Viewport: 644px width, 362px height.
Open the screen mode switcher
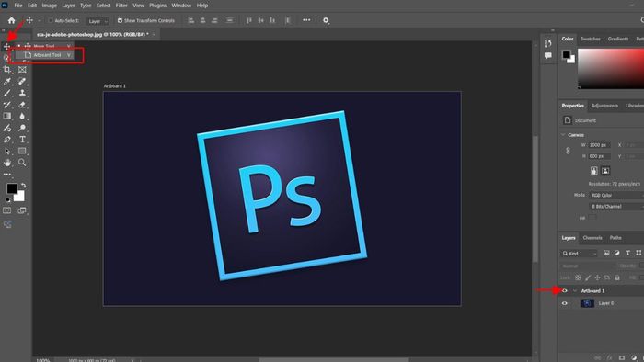22,210
